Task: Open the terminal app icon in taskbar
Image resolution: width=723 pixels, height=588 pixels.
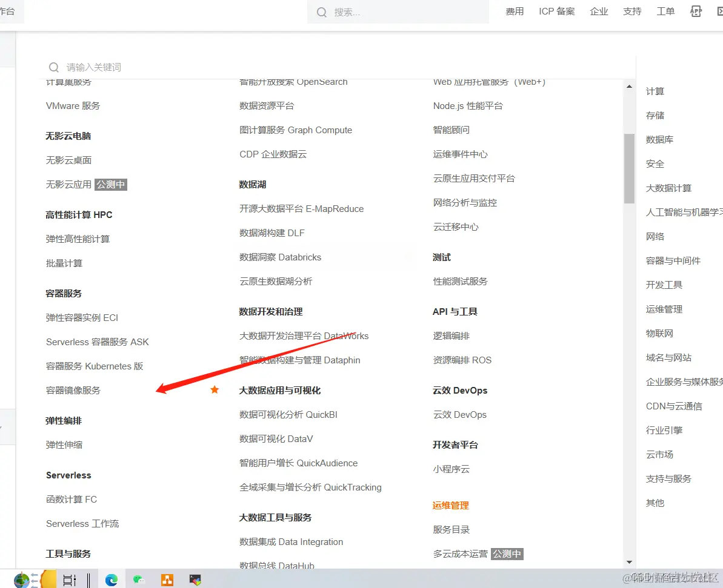Action: point(195,580)
